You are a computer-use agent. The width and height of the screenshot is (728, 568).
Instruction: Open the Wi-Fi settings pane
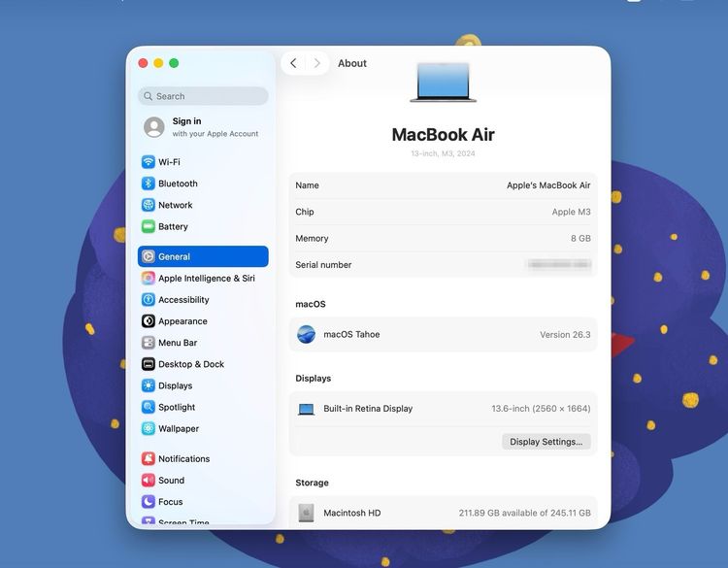pos(203,161)
